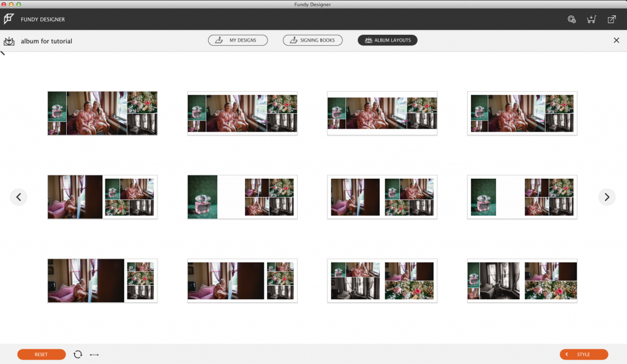Select third row third layout with flowers
The height and width of the screenshot is (364, 627).
382,280
